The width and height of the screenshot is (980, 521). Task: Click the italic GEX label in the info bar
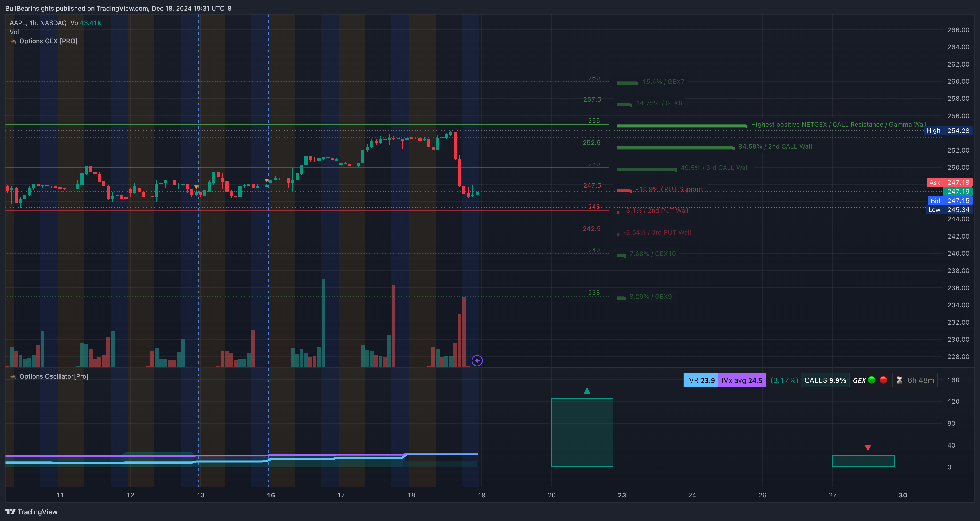(859, 380)
